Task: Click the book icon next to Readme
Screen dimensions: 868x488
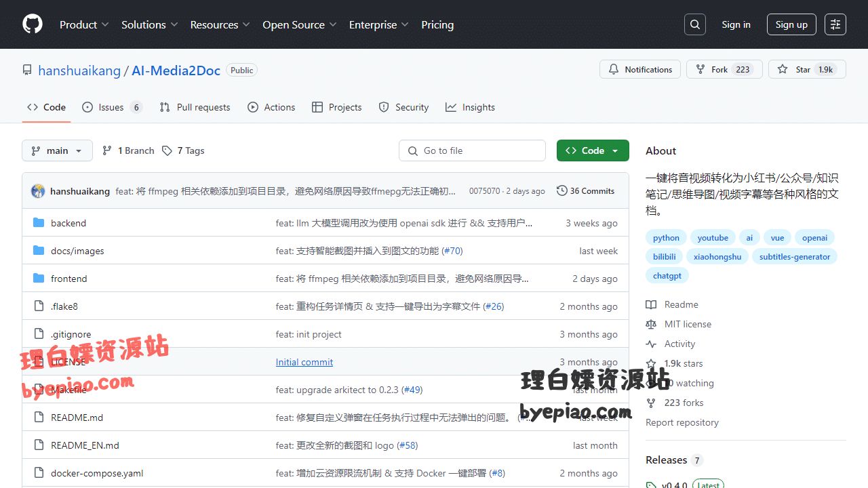Action: point(651,304)
